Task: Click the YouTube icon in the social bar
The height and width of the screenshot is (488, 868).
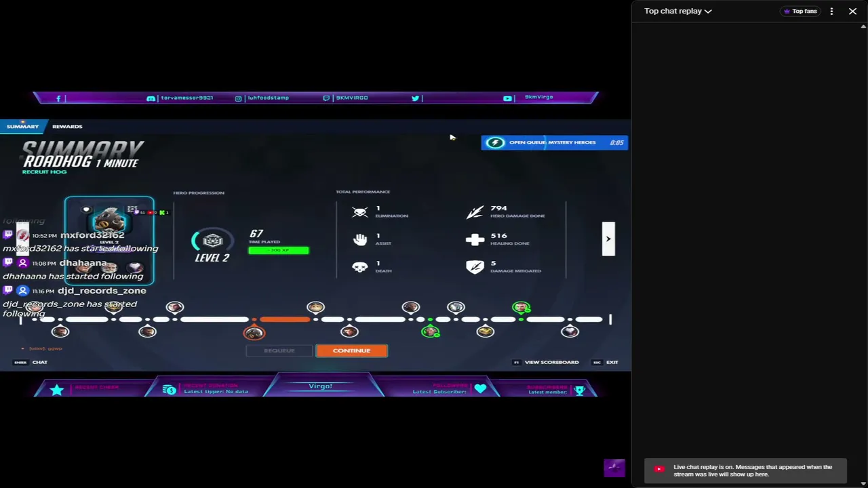Action: coord(507,98)
